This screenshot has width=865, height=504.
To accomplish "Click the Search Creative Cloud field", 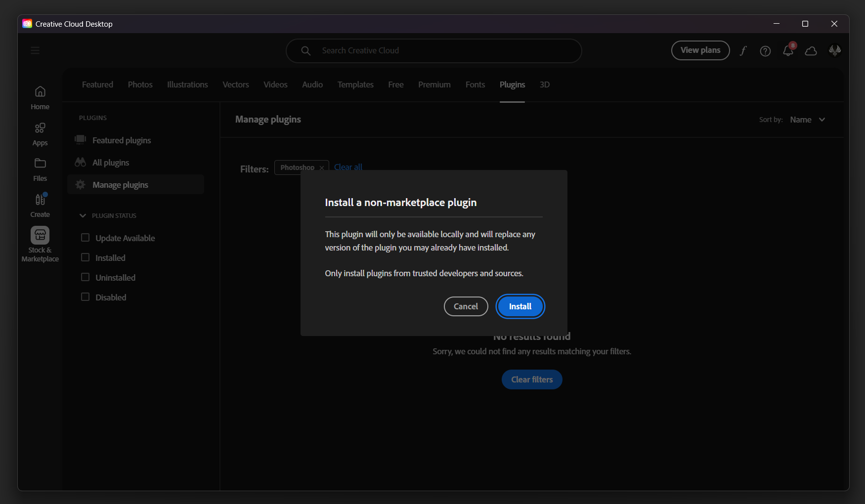I will [433, 51].
